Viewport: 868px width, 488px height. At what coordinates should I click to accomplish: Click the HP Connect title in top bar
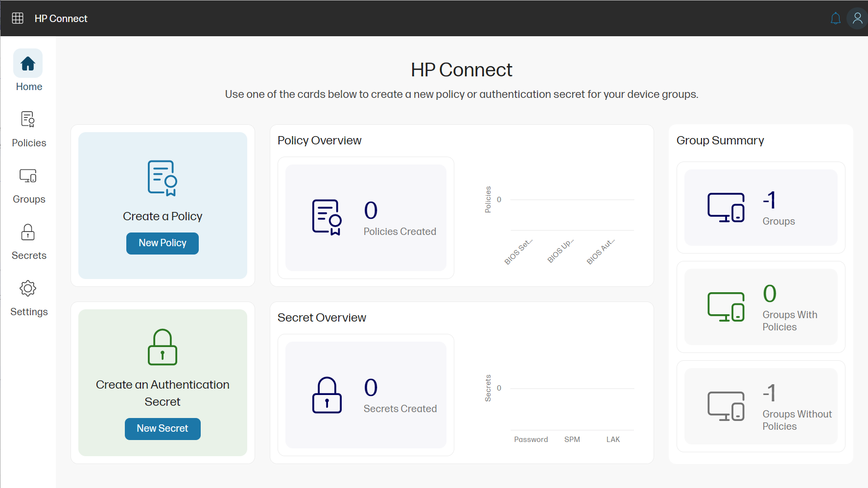(61, 18)
